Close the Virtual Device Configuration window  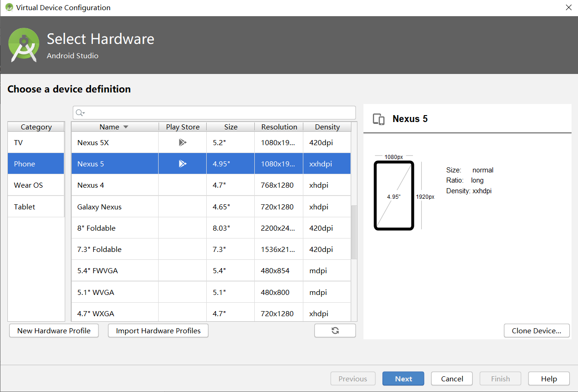tap(569, 7)
